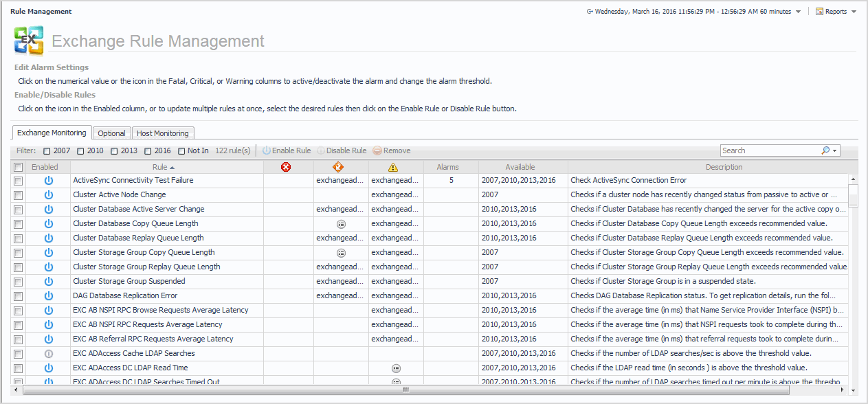The image size is (868, 404).
Task: Select checkbox for Cluster Active Node Change row
Action: coord(19,195)
